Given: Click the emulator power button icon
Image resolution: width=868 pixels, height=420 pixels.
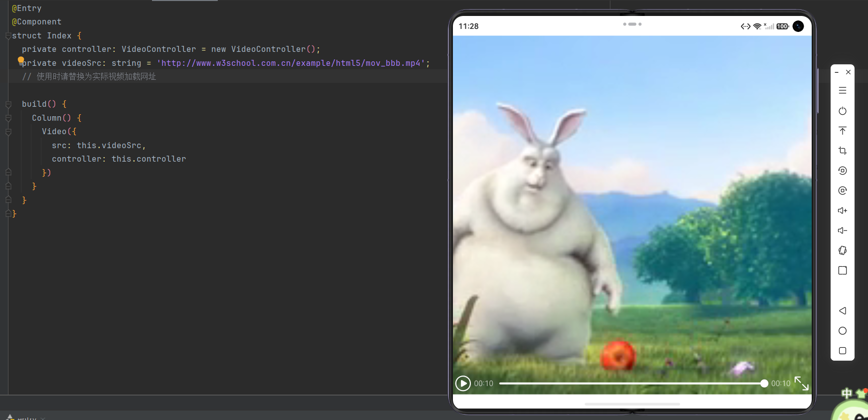Looking at the screenshot, I should point(843,111).
